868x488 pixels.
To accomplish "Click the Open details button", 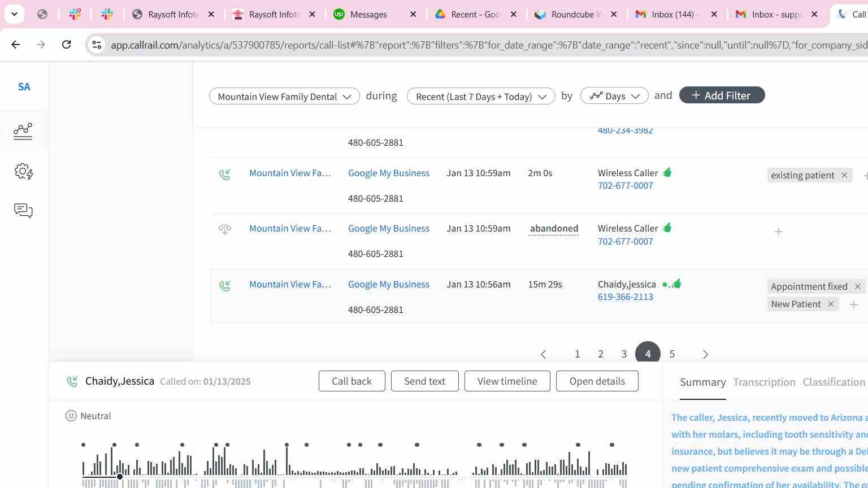I will [597, 381].
